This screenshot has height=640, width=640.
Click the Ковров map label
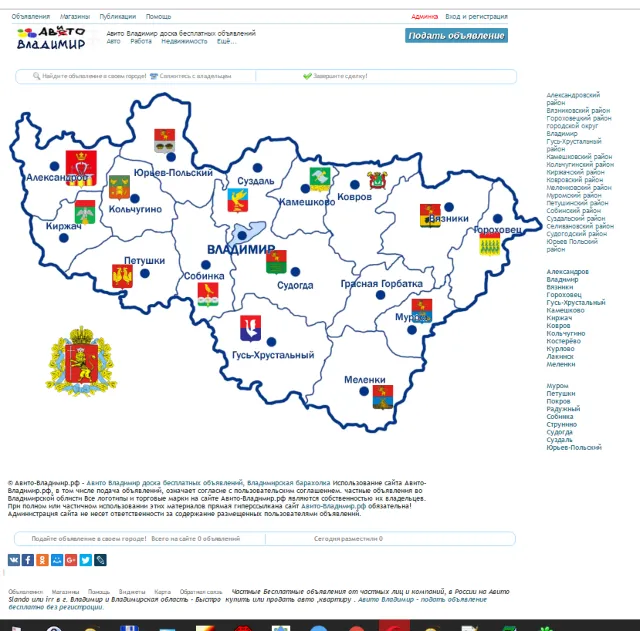pyautogui.click(x=355, y=197)
